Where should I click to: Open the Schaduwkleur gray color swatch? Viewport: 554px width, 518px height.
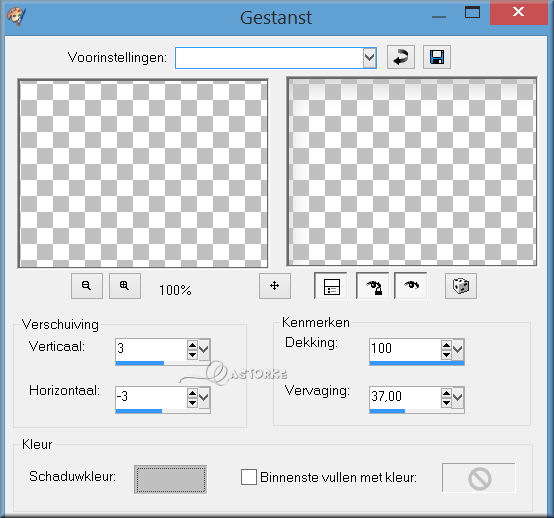[x=170, y=479]
